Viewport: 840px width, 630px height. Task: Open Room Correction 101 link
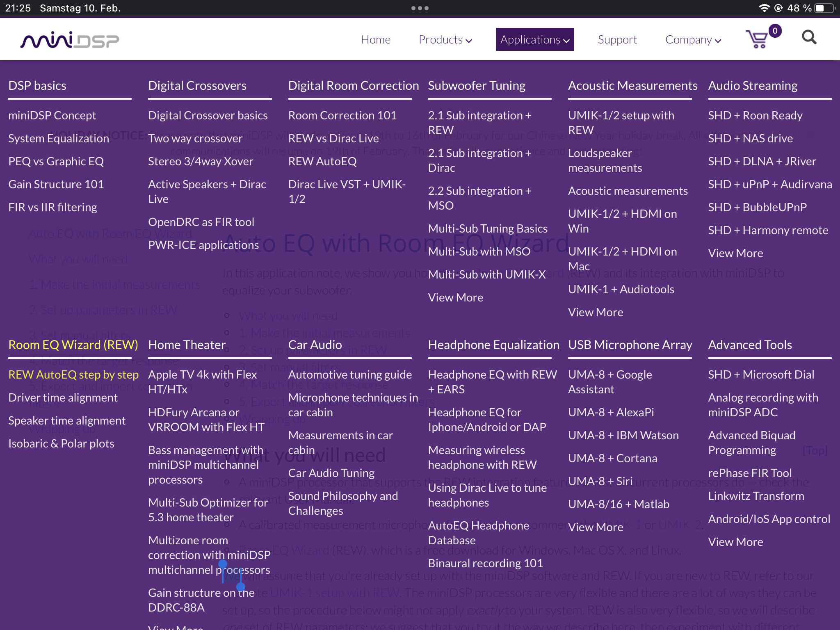point(342,115)
